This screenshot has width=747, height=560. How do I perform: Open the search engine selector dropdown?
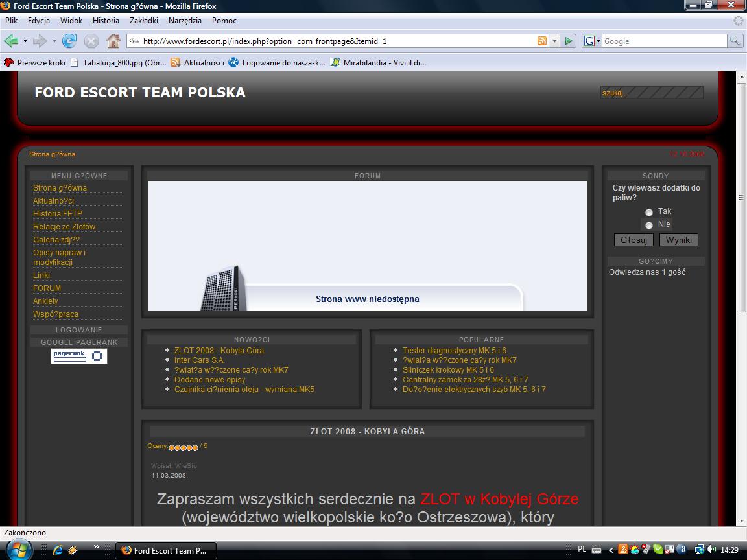coord(592,41)
